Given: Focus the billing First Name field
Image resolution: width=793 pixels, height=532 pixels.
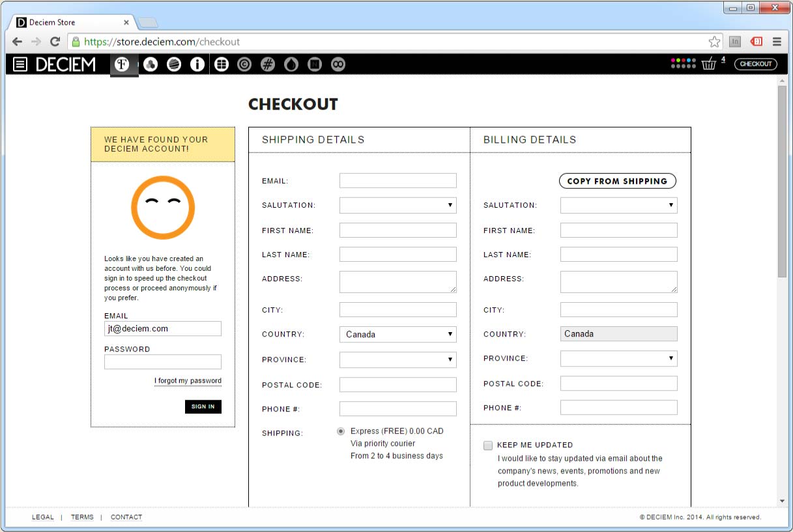Looking at the screenshot, I should point(619,230).
